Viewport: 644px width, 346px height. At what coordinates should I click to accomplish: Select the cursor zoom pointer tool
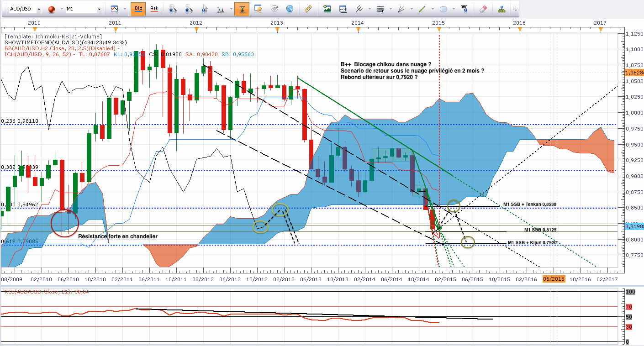205,9
